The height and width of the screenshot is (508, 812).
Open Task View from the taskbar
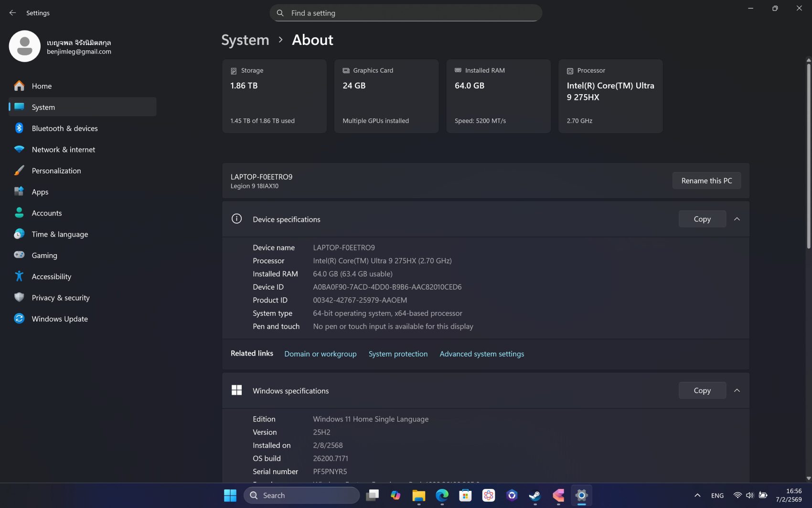point(372,496)
